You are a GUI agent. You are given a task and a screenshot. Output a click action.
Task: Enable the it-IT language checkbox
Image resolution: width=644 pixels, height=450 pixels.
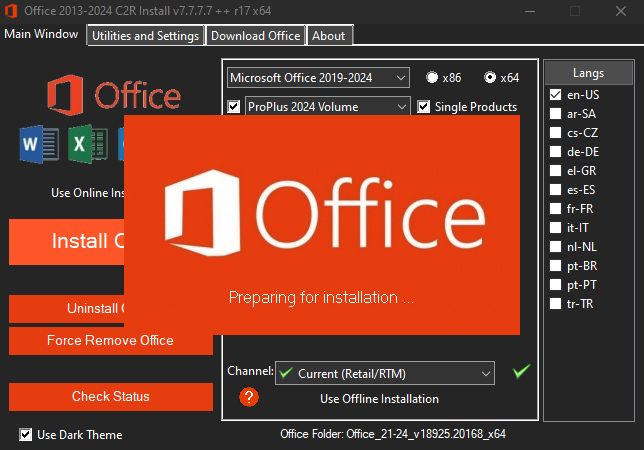[x=555, y=227]
